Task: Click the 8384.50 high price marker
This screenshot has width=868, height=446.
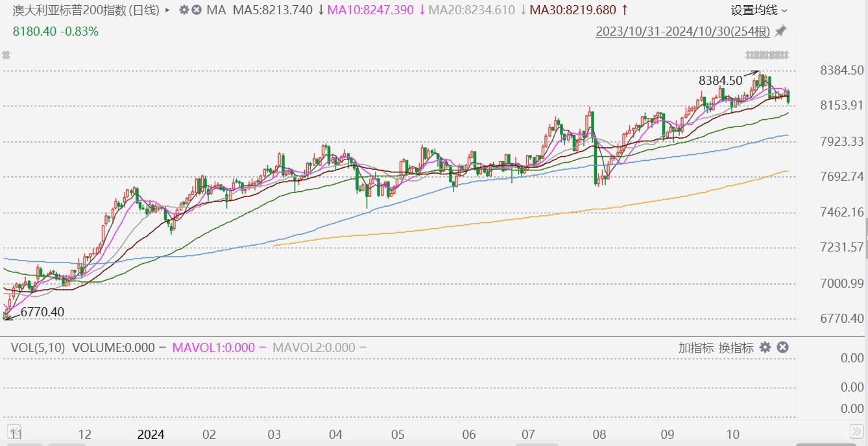Action: click(720, 80)
